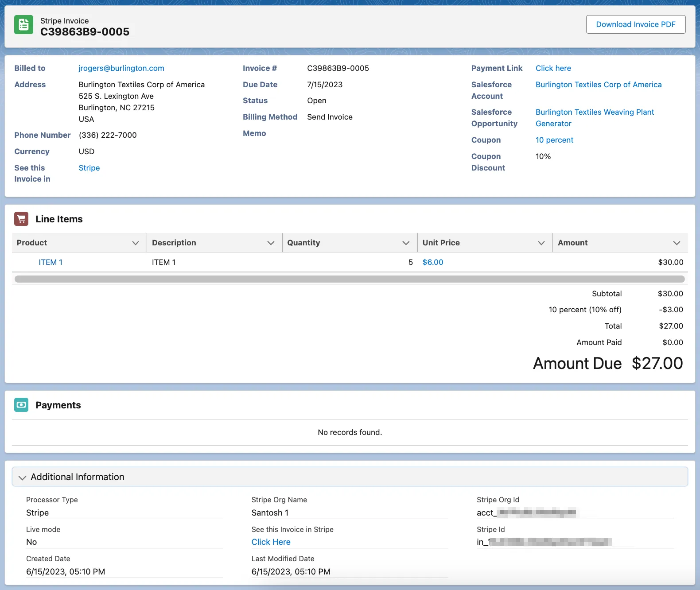Click the Amount Due $27.00 total
Viewport: 700px width, 590px height.
click(x=657, y=363)
